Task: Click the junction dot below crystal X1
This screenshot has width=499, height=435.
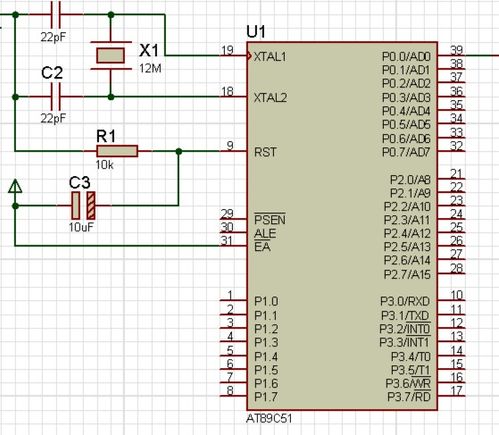Action: [111, 97]
